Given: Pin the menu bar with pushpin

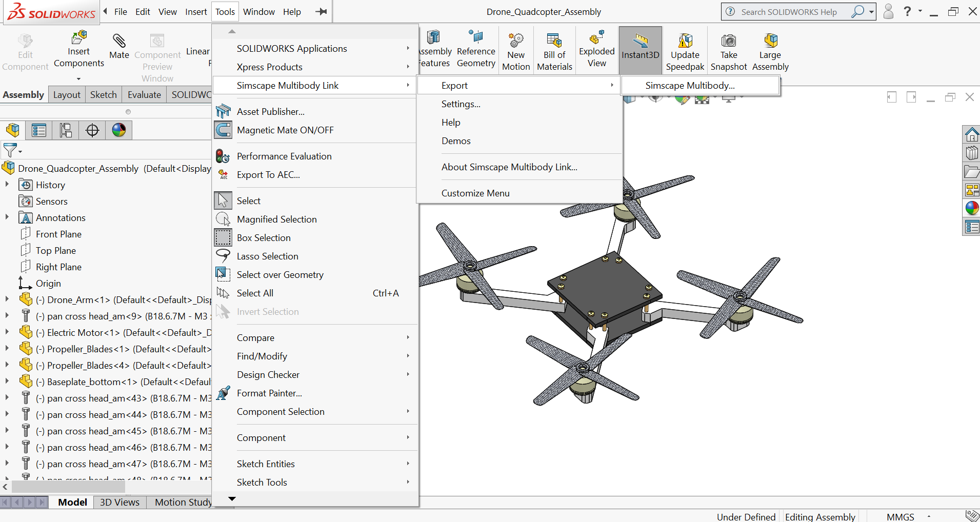Looking at the screenshot, I should (x=322, y=12).
